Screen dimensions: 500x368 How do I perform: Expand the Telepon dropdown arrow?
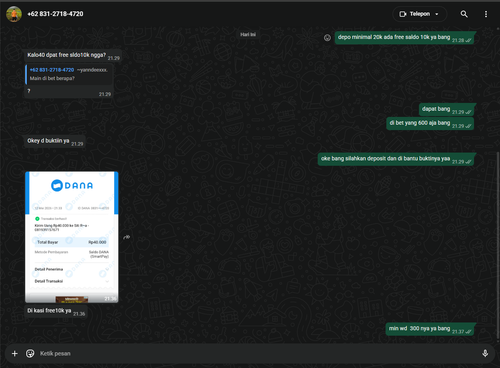click(437, 14)
